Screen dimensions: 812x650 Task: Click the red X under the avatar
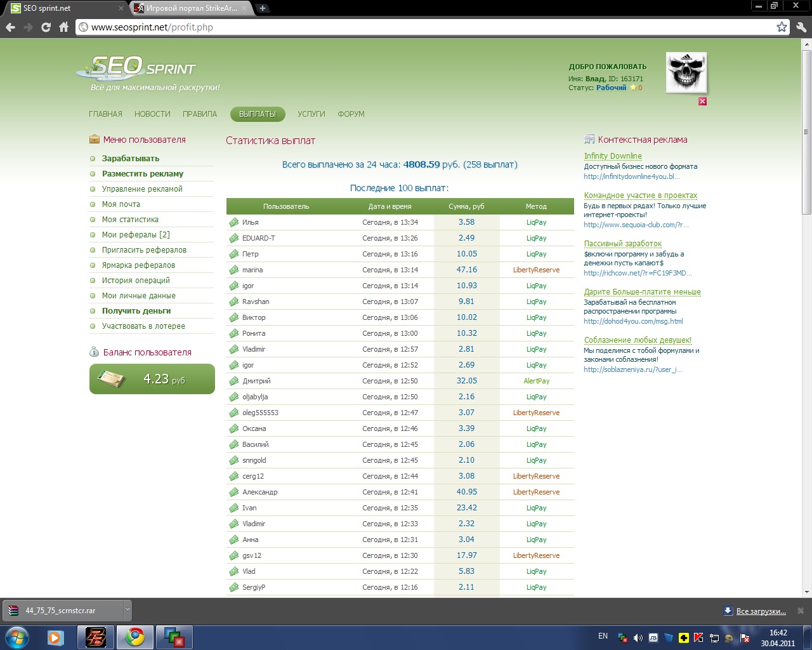pyautogui.click(x=702, y=102)
